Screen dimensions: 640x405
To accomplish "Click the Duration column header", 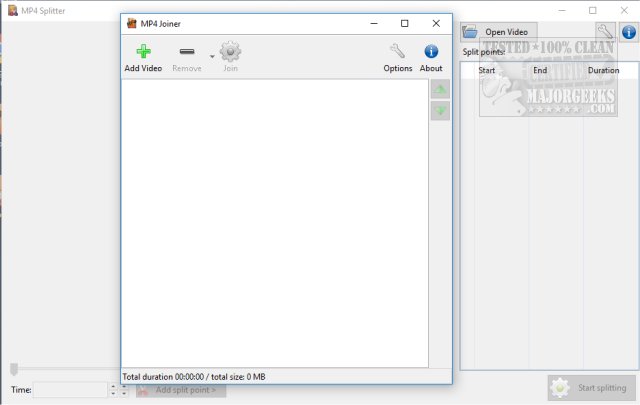I will pyautogui.click(x=603, y=70).
